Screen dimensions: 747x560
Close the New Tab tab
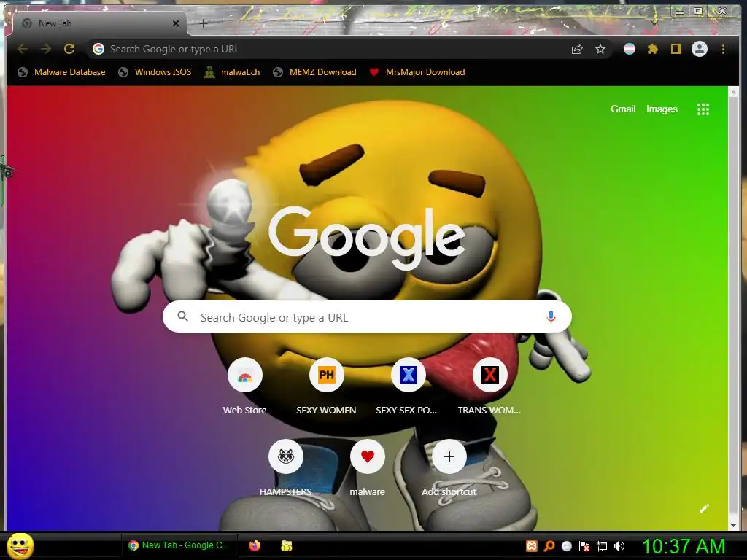(176, 23)
